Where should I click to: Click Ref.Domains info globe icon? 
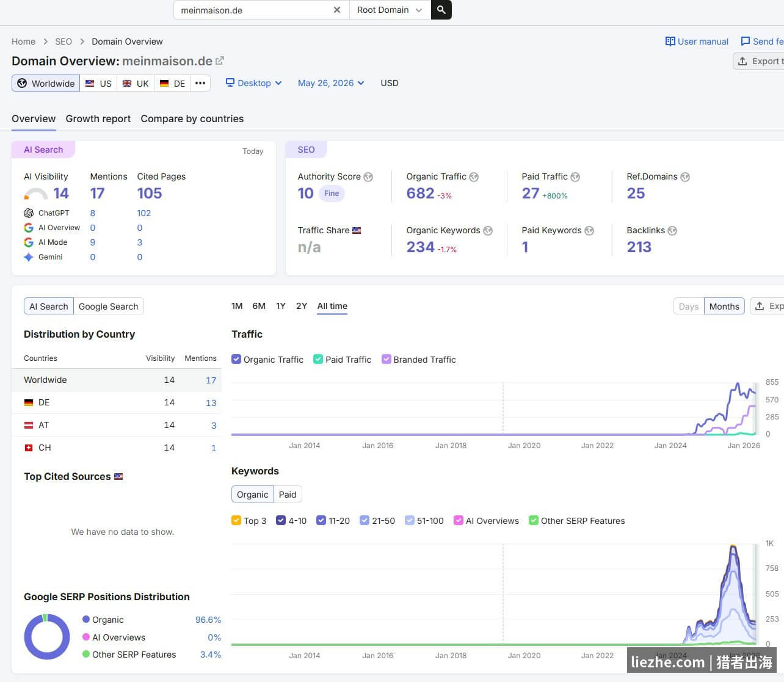click(x=685, y=177)
